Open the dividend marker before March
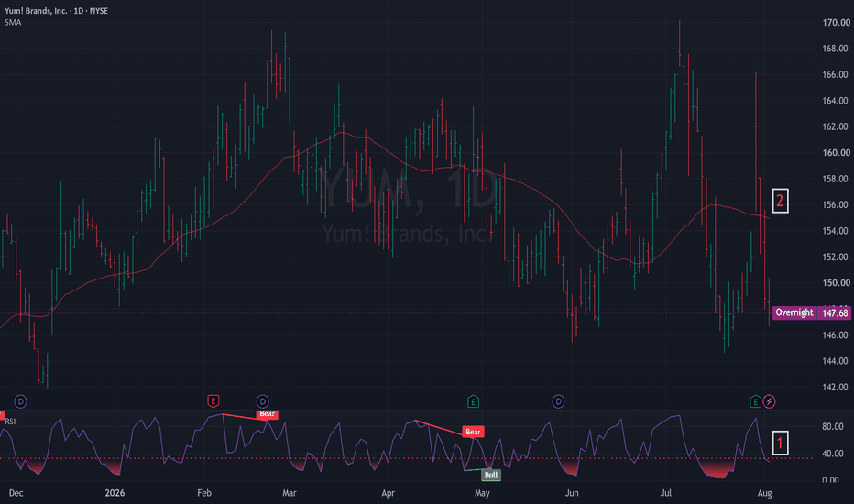The width and height of the screenshot is (854, 504). tap(262, 401)
